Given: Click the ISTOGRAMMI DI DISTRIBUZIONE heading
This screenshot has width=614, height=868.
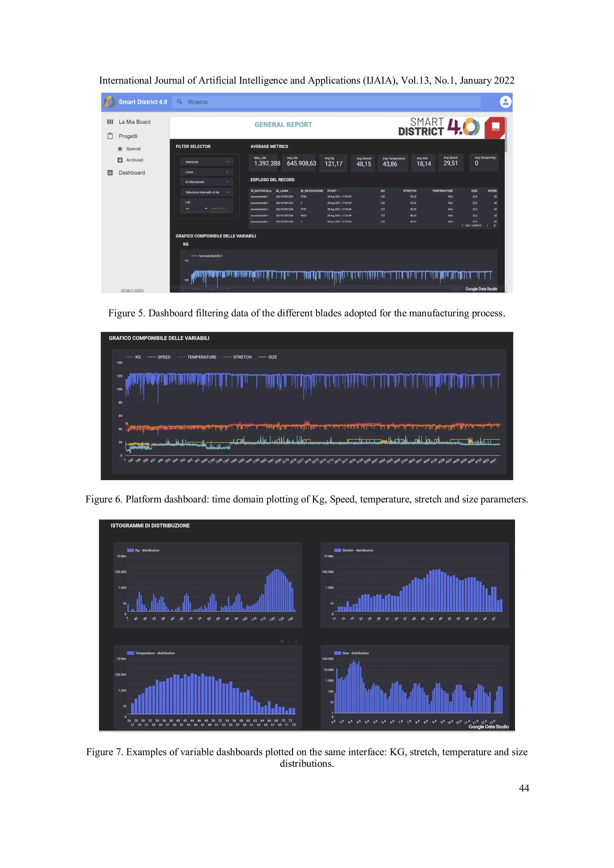Looking at the screenshot, I should [150, 526].
